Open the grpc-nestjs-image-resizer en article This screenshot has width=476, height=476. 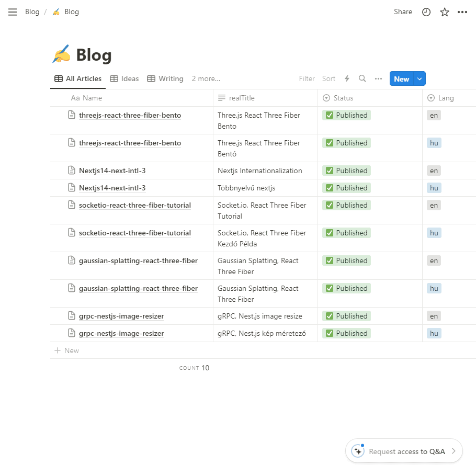121,316
